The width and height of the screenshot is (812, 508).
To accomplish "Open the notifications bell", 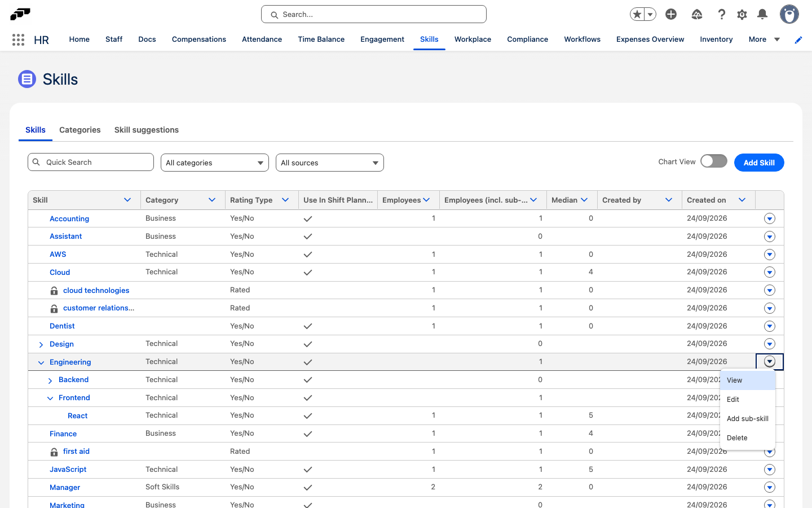I will point(762,14).
